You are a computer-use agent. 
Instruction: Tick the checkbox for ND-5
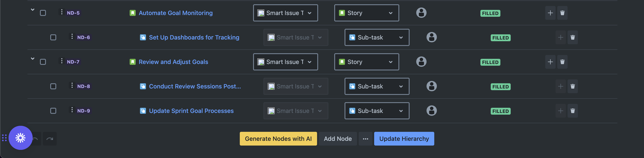(43, 13)
